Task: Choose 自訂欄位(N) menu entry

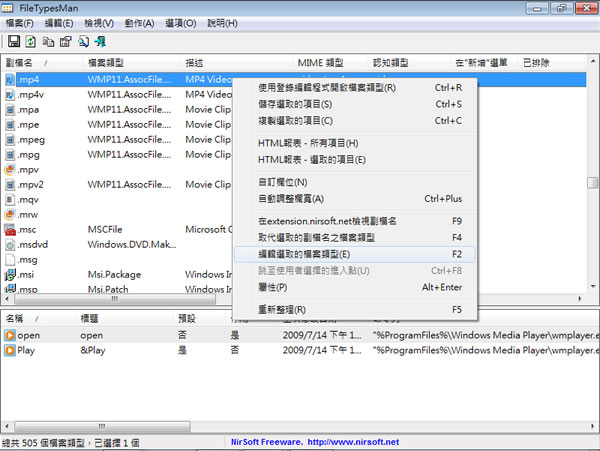Action: coord(355,182)
